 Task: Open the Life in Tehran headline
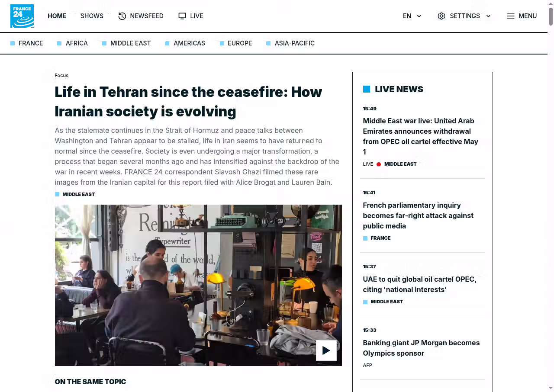[188, 102]
